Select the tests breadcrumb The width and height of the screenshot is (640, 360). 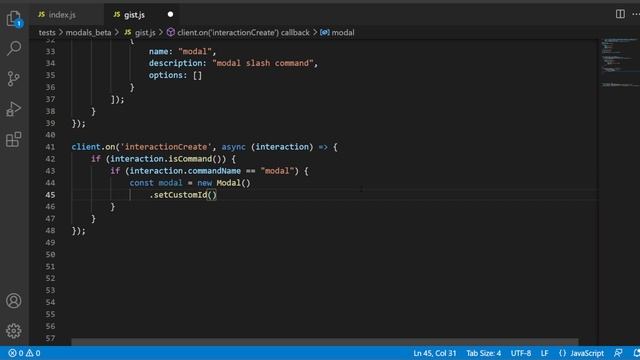47,33
